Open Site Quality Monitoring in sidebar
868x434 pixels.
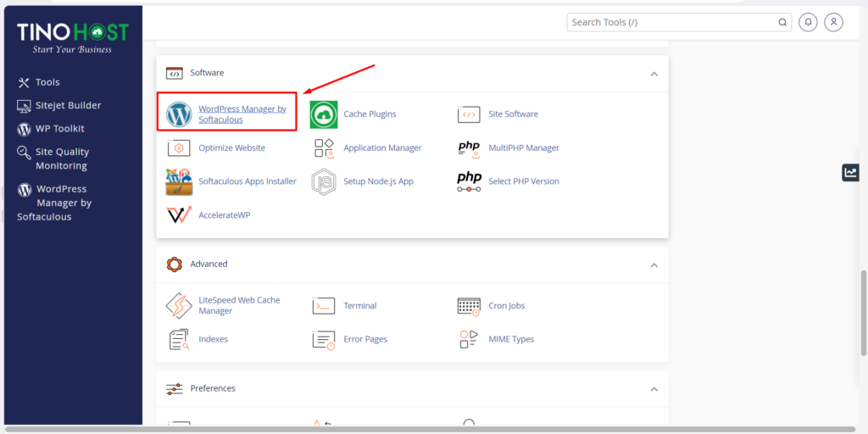tap(62, 159)
